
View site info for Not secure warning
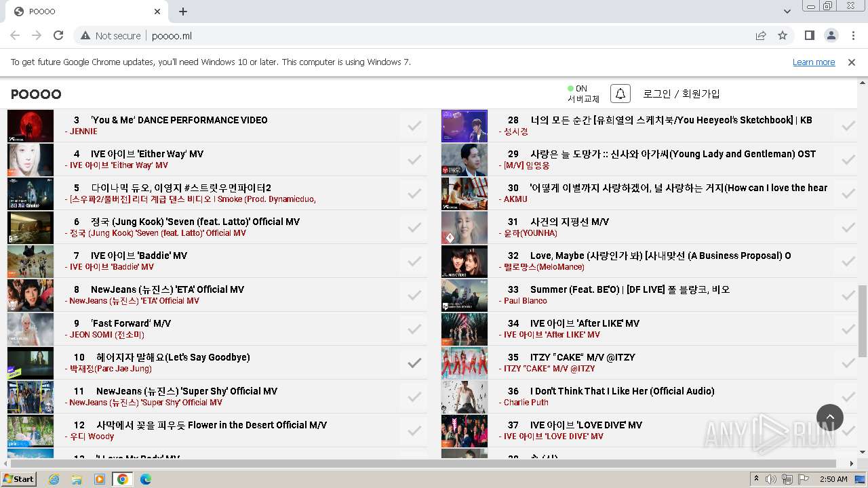(111, 35)
